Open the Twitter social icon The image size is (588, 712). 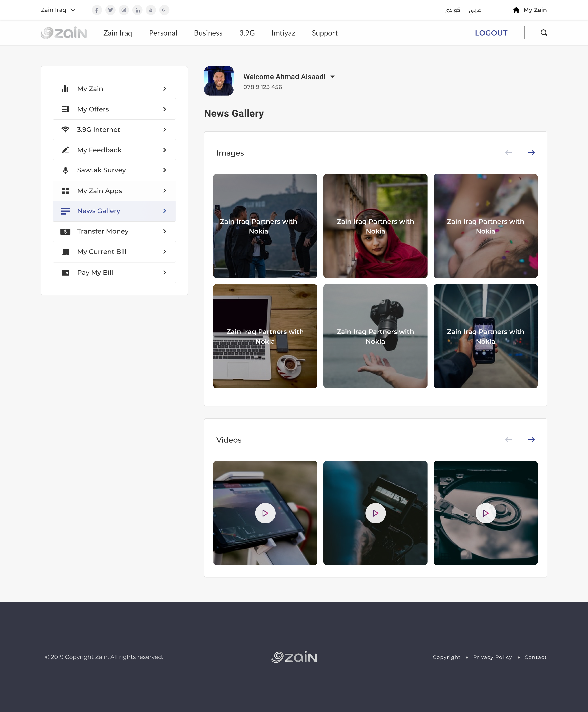(x=110, y=10)
